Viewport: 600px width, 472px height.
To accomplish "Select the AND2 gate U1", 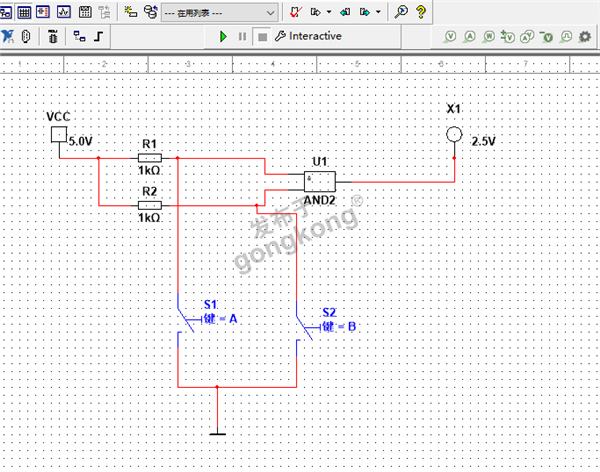I will click(x=320, y=181).
